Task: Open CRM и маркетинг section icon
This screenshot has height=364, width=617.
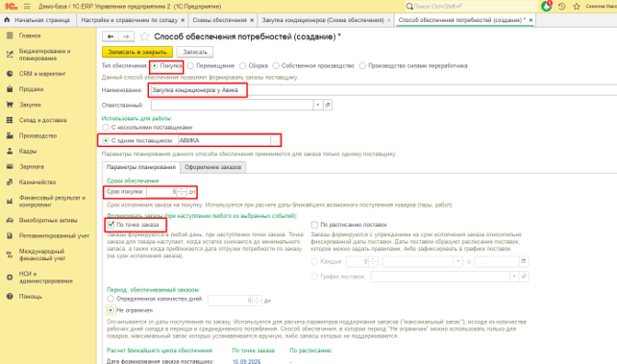Action: point(10,74)
